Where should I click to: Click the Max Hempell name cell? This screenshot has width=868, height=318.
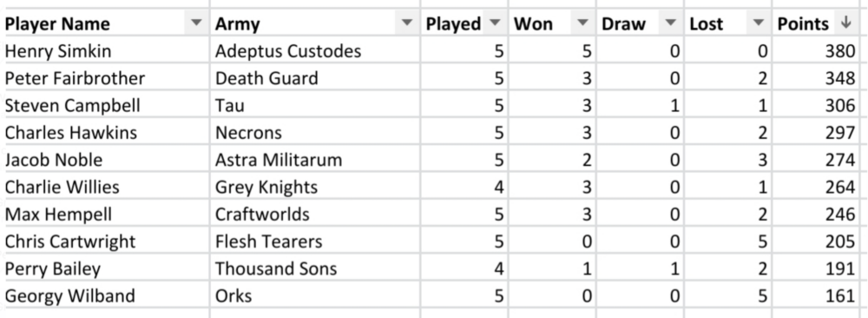click(106, 214)
